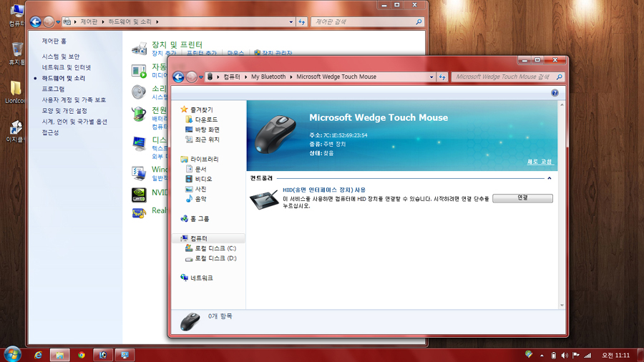Image resolution: width=644 pixels, height=362 pixels.
Task: Click the devices and printers icon
Action: point(139,49)
